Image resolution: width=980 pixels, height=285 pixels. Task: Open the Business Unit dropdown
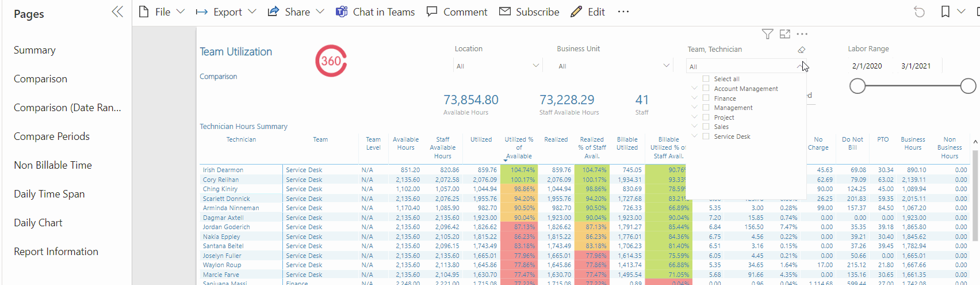tap(614, 66)
